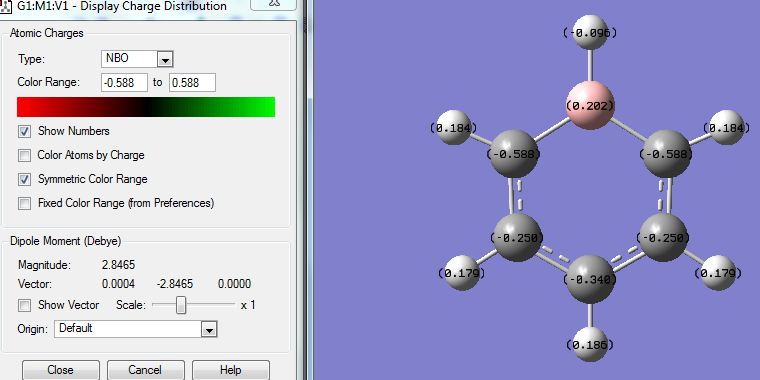This screenshot has height=380, width=760.
Task: Check the Show Vector checkbox
Action: (24, 305)
